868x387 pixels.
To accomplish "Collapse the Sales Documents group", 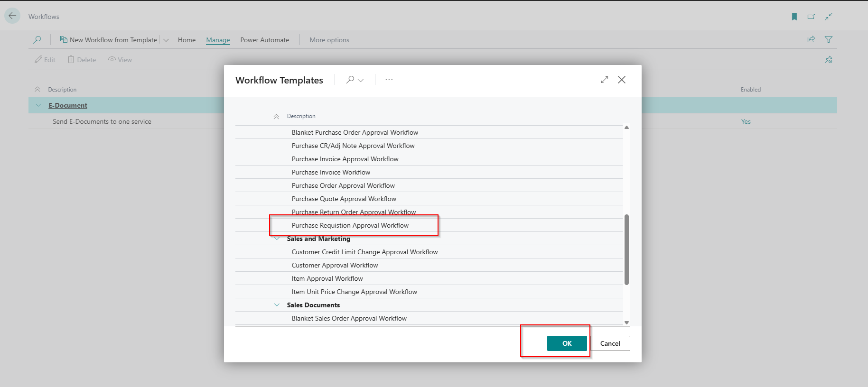I will [277, 305].
